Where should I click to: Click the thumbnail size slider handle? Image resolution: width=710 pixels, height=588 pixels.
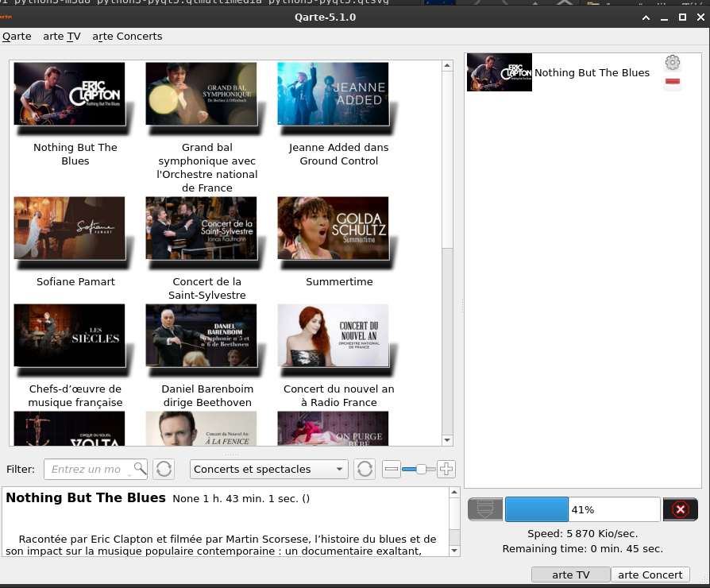[421, 469]
